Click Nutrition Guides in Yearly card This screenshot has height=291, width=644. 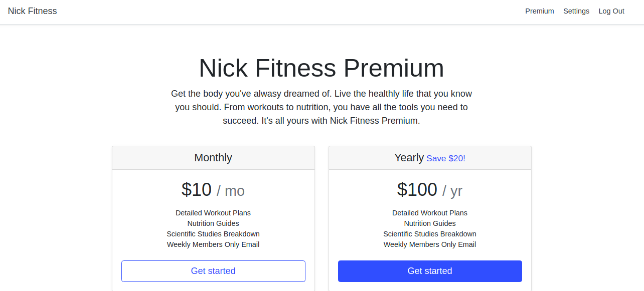click(x=430, y=223)
